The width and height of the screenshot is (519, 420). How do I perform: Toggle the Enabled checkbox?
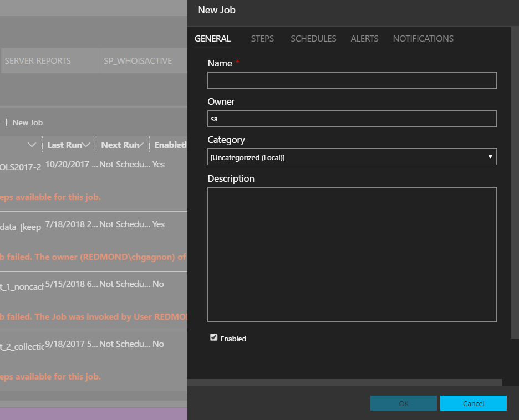pos(214,337)
